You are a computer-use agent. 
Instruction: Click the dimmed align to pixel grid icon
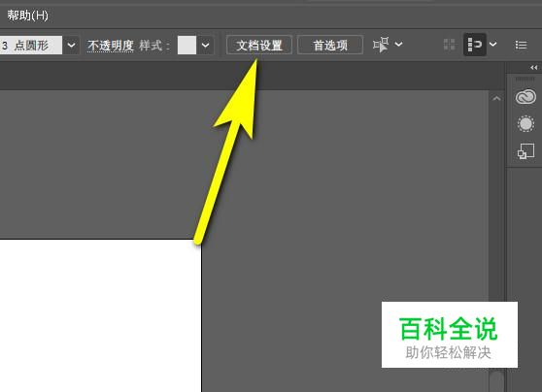click(449, 45)
